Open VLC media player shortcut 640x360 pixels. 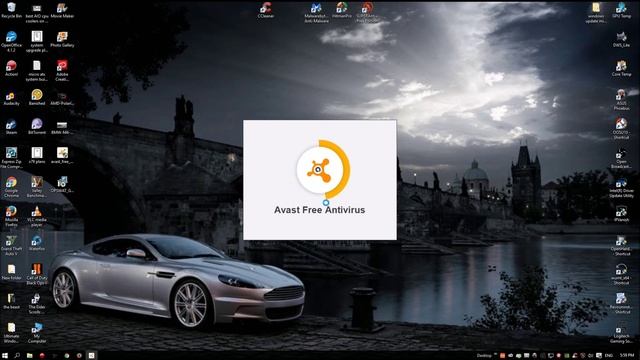click(37, 216)
